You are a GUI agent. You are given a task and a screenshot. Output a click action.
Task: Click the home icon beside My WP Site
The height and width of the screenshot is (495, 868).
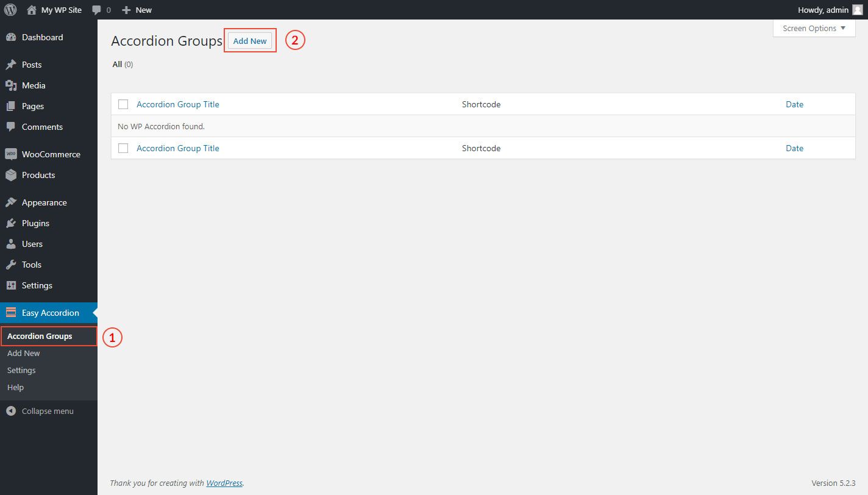(32, 10)
